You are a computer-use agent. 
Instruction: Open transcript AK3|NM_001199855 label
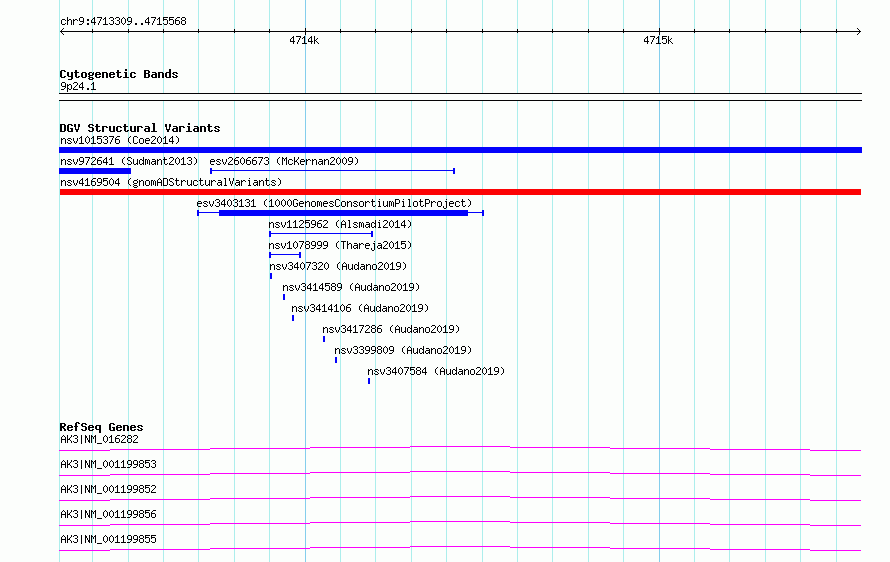(x=108, y=539)
